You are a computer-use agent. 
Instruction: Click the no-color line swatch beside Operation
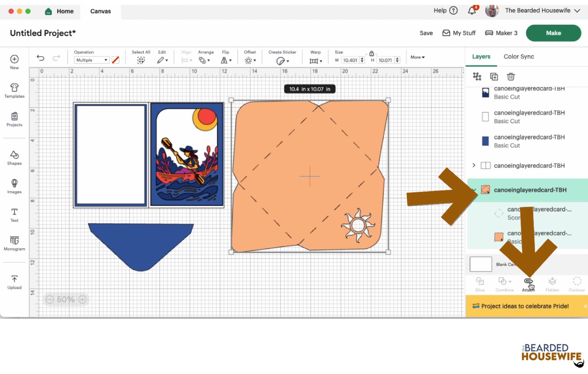115,60
